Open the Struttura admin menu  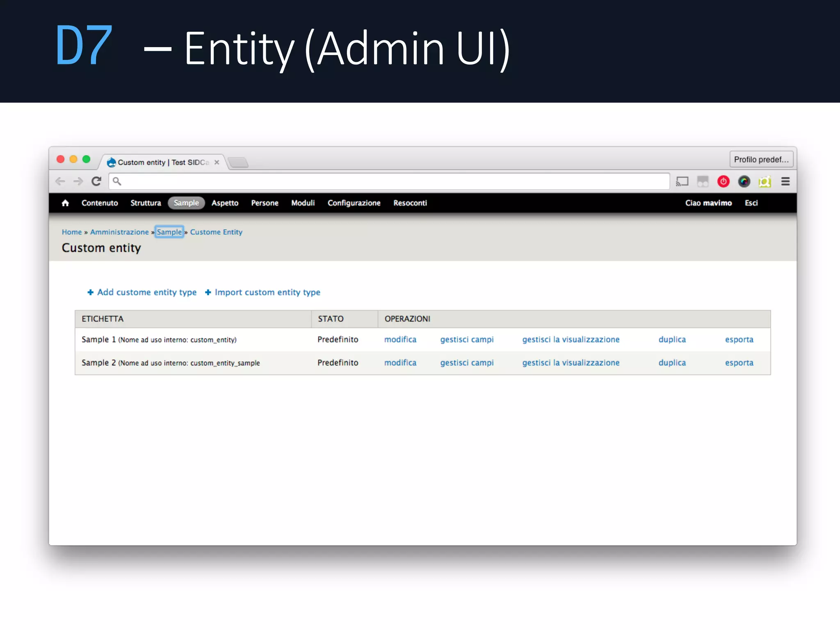tap(146, 203)
